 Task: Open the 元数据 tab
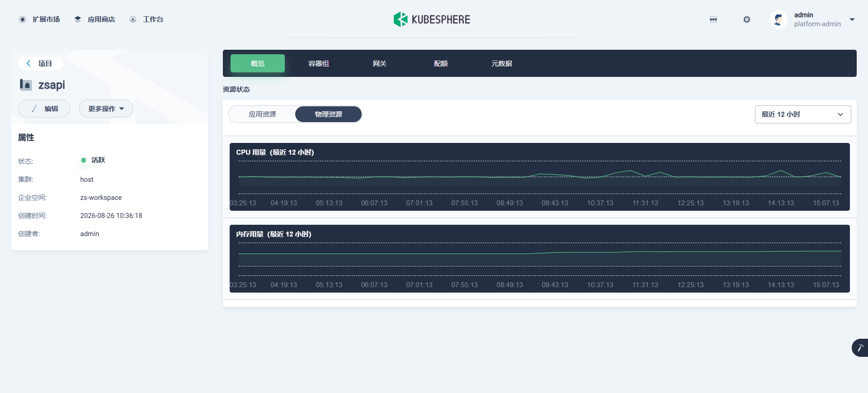[x=502, y=63]
